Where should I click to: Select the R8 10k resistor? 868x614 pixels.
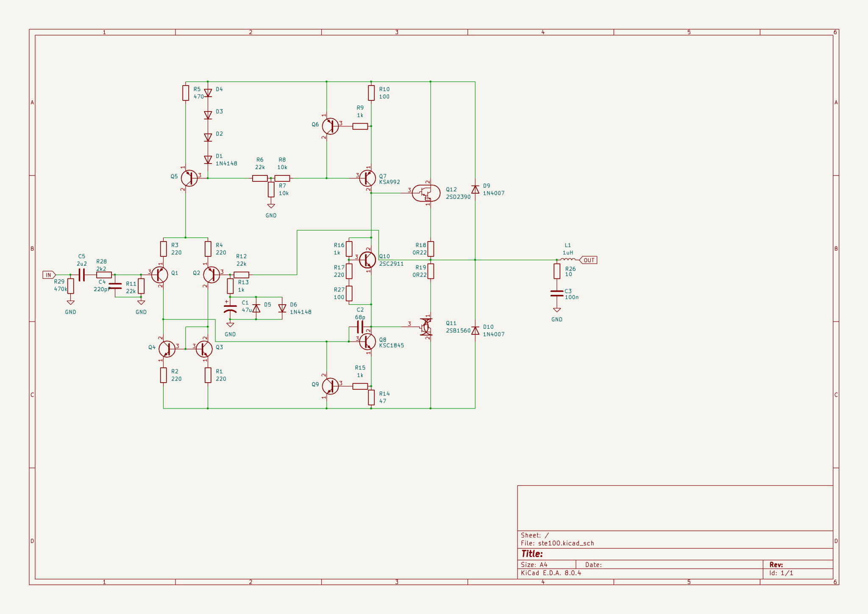point(282,178)
